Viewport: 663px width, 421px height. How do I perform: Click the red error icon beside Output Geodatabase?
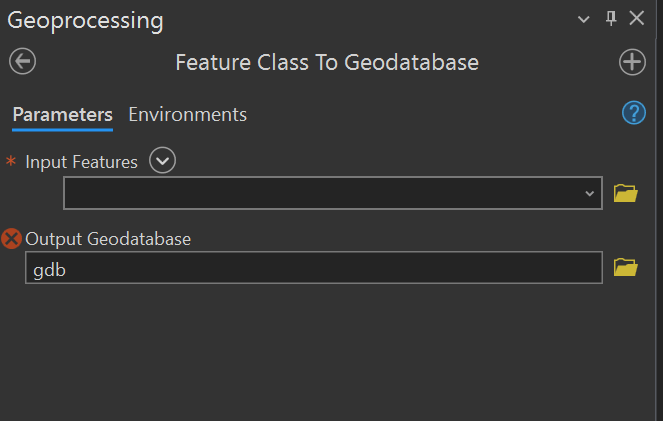pos(12,239)
